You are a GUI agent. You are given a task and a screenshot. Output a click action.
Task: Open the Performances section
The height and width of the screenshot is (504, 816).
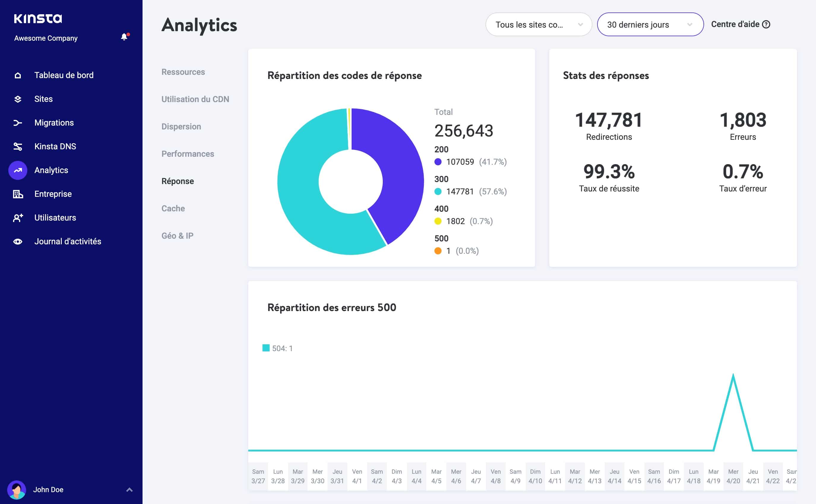[x=188, y=154]
